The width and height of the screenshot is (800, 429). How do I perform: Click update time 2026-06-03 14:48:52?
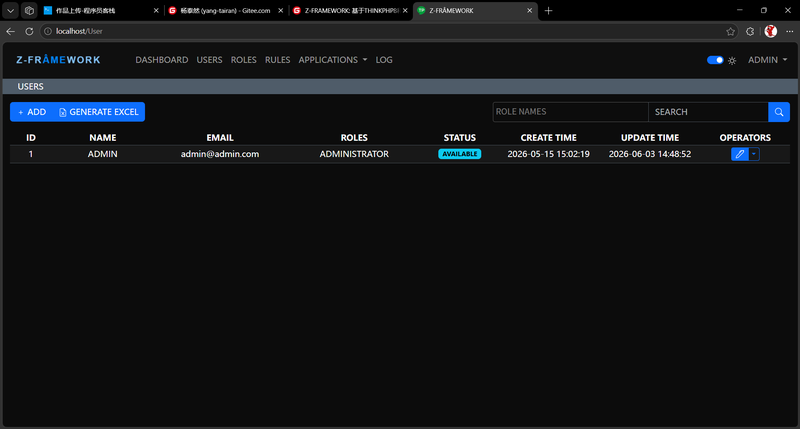(x=649, y=154)
